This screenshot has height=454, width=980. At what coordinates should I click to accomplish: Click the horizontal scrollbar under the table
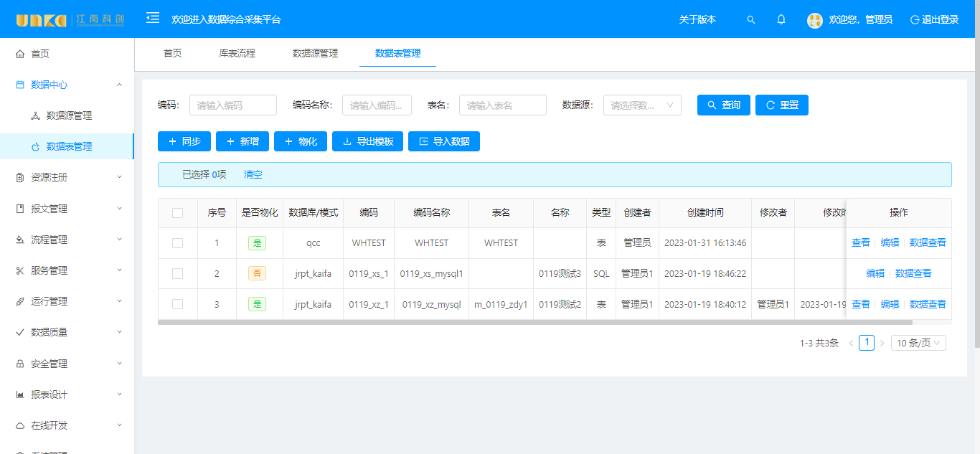(502, 322)
